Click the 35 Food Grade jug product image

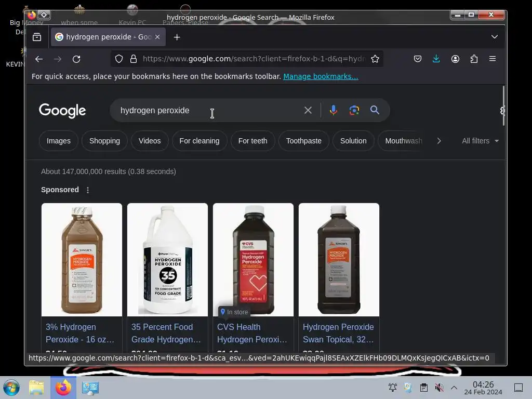tap(168, 260)
